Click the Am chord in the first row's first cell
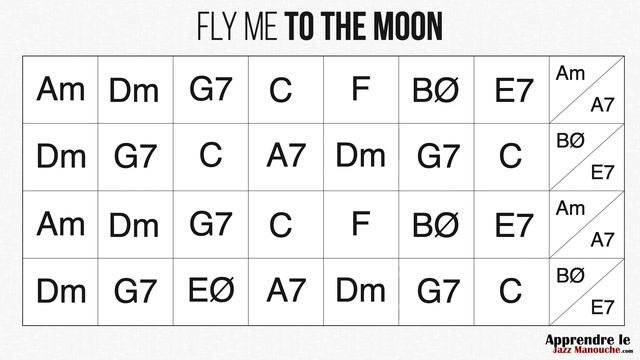 [60, 90]
